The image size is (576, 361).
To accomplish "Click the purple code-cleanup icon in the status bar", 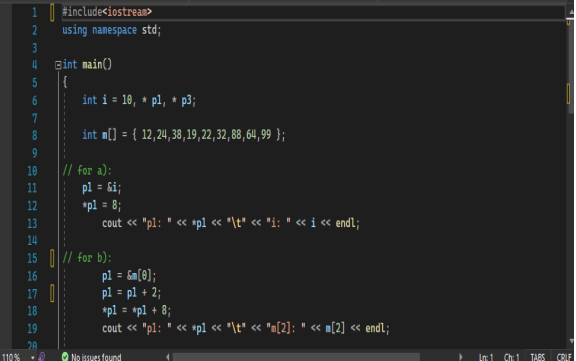I will point(42,357).
